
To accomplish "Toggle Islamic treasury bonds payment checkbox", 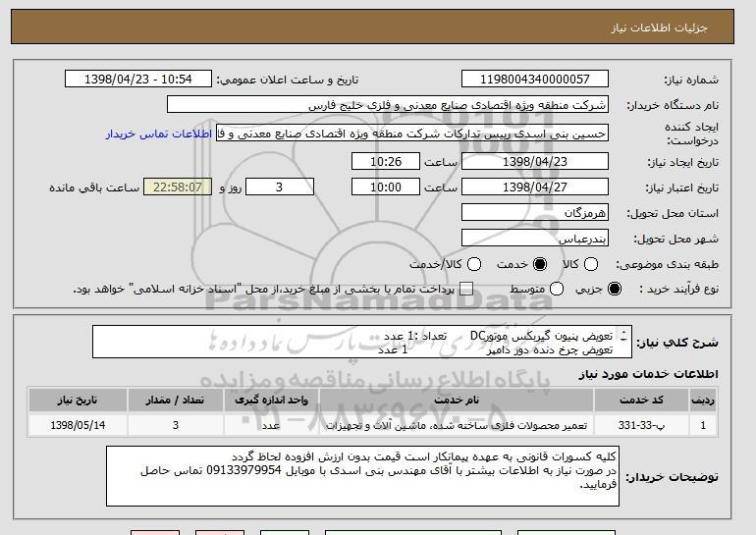I will pyautogui.click(x=466, y=289).
